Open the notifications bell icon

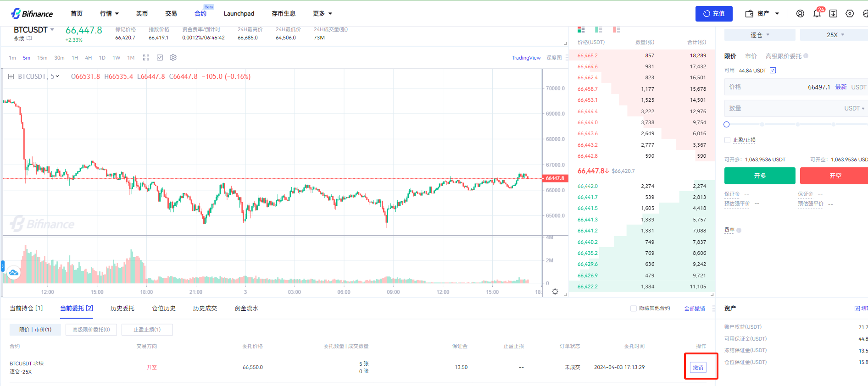[x=817, y=14]
